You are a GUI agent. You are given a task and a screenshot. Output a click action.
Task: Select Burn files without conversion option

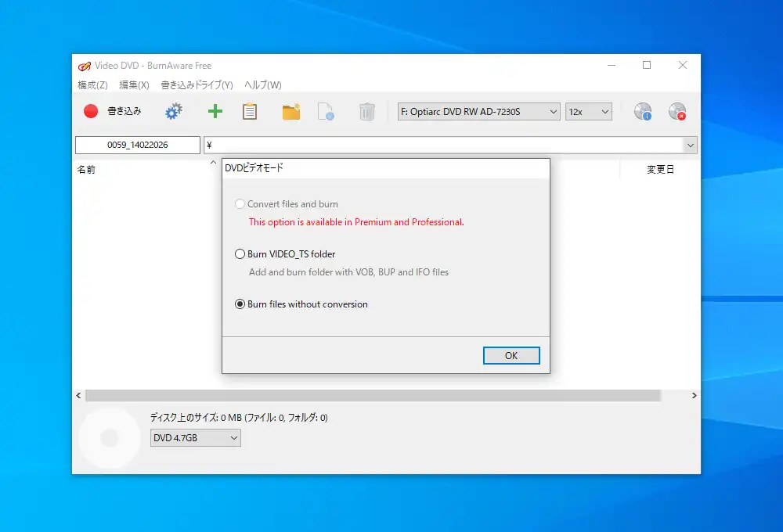click(240, 304)
